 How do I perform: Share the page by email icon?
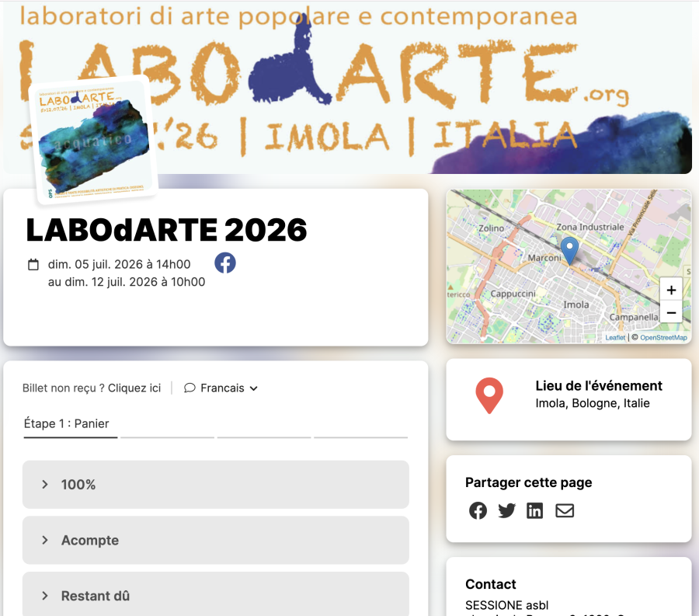tap(565, 510)
